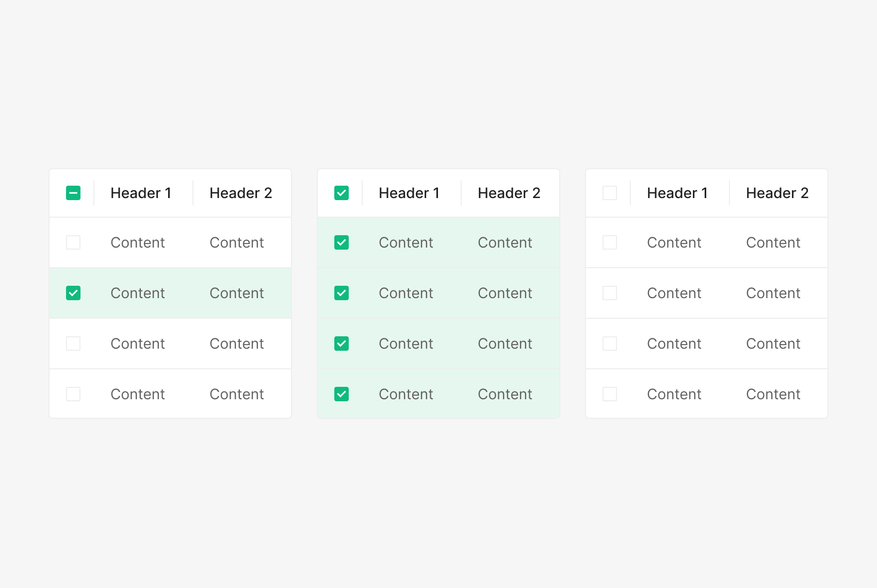Click the Header 2 column title in middle table
The image size is (877, 588).
pos(509,193)
